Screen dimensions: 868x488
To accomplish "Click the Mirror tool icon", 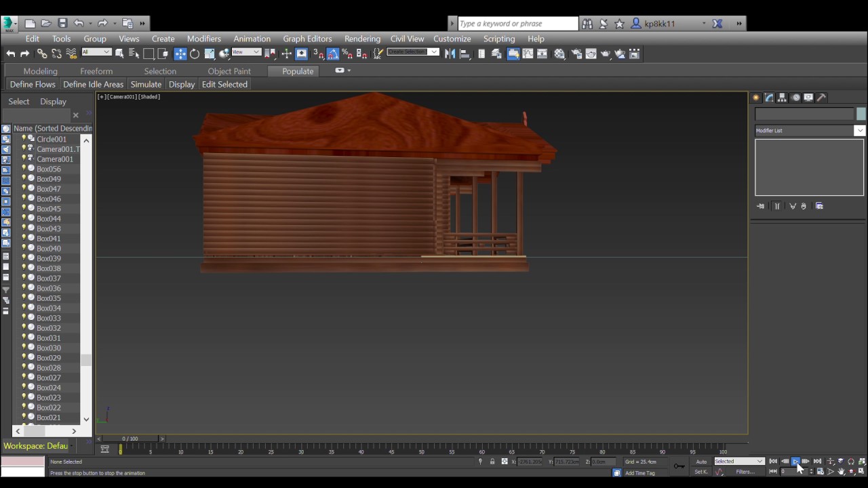I will pyautogui.click(x=450, y=54).
